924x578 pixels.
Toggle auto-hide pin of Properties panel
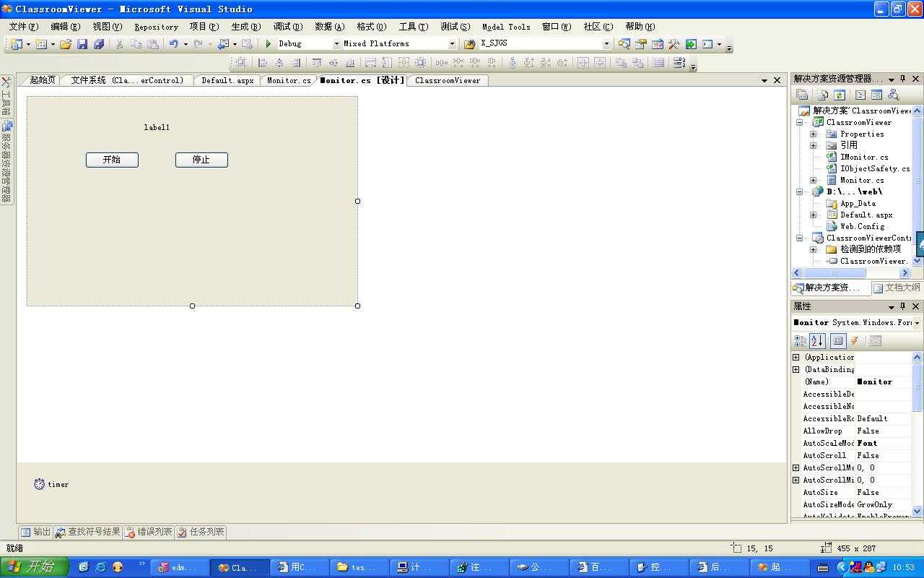(902, 306)
